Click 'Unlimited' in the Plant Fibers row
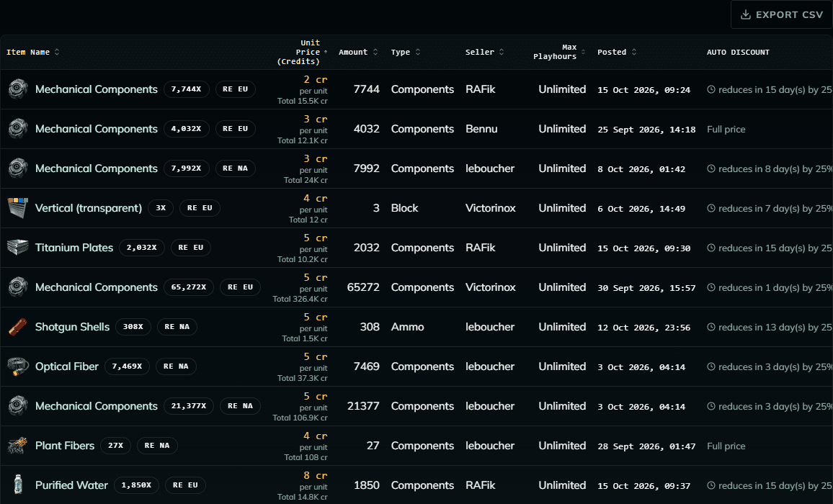This screenshot has width=833, height=504. click(x=562, y=446)
